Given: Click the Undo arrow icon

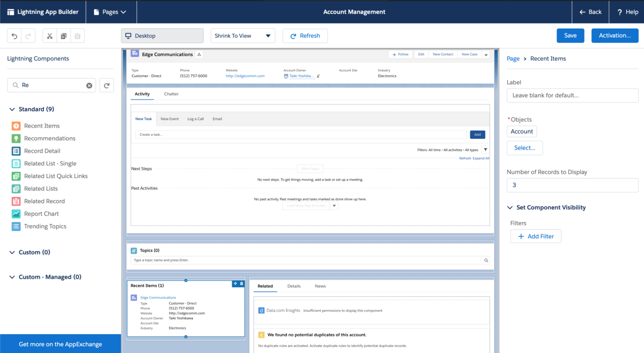Looking at the screenshot, I should point(14,36).
